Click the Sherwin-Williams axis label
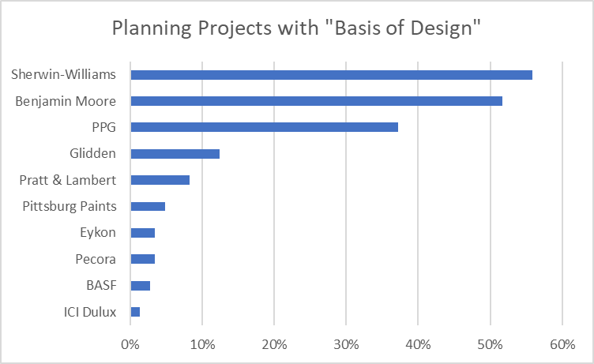594x364 pixels. 64,75
